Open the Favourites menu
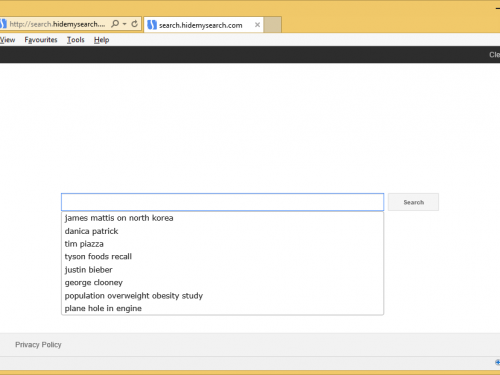 pyautogui.click(x=41, y=40)
